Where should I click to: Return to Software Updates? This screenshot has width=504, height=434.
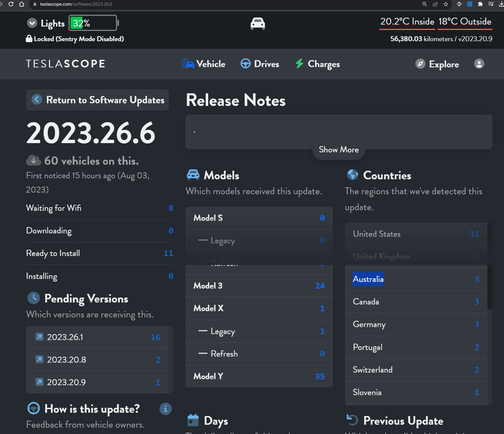pos(97,100)
